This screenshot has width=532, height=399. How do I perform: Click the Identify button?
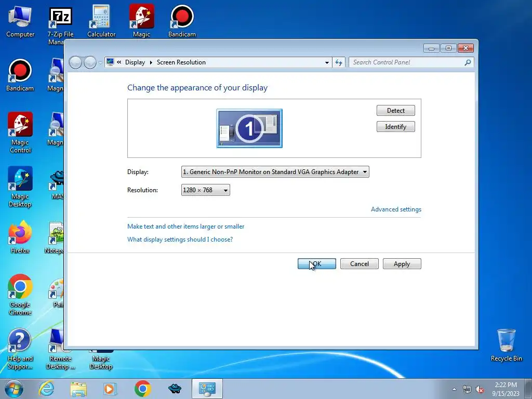395,127
